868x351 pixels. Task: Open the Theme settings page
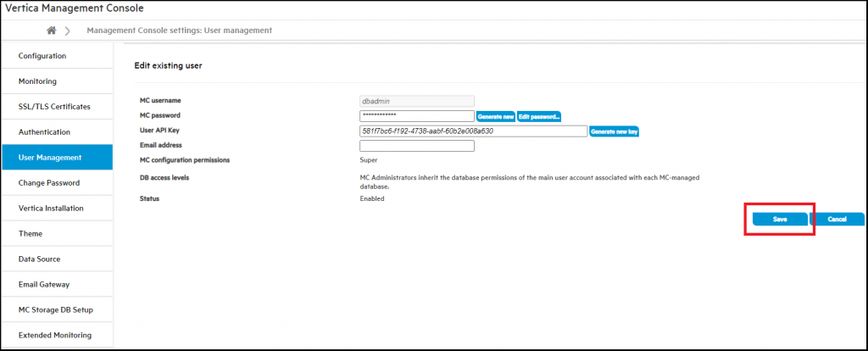[57, 234]
